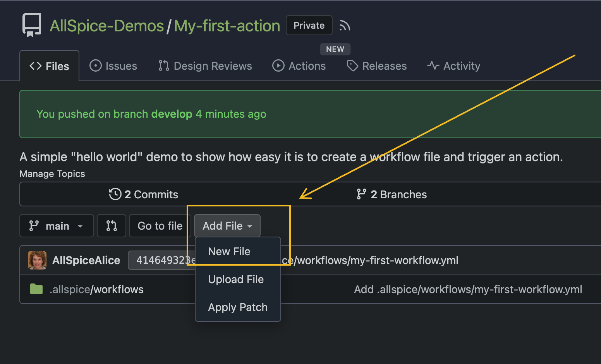601x364 pixels.
Task: Open the My-first-action repository link
Action: click(x=227, y=26)
